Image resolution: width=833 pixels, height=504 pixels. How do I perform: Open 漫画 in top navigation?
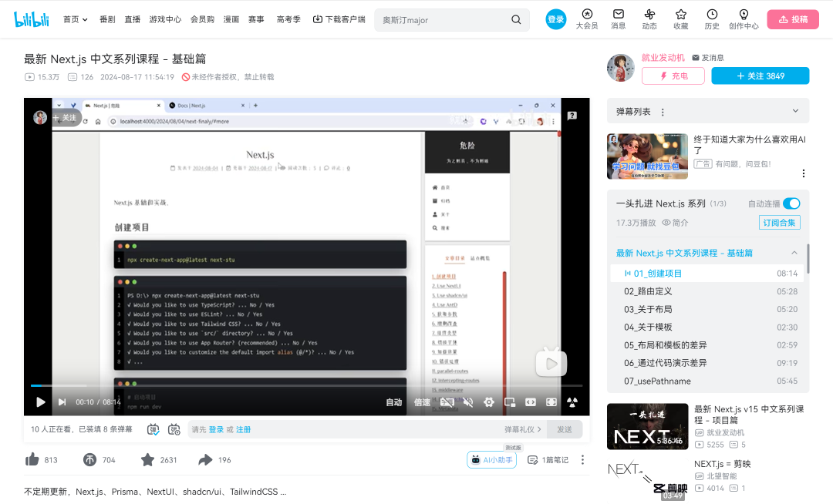231,19
